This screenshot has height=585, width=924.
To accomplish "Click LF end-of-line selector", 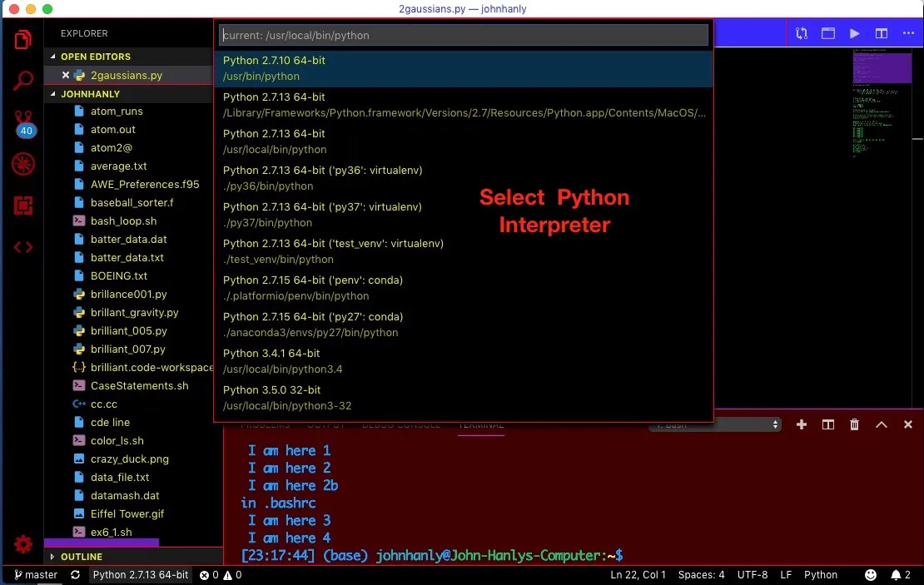I will (786, 574).
